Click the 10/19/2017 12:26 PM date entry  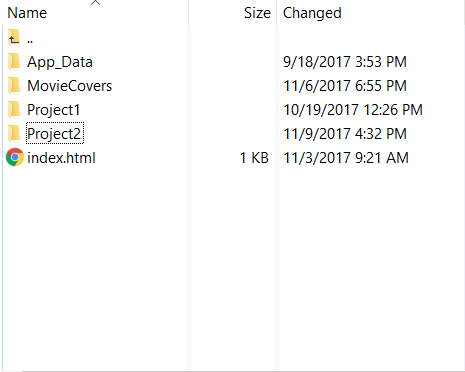tap(353, 110)
